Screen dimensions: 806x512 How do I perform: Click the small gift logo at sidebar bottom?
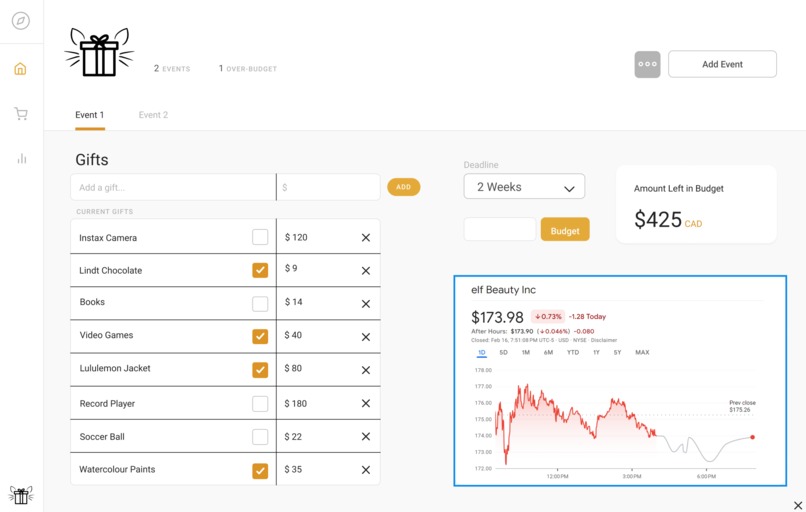click(21, 495)
